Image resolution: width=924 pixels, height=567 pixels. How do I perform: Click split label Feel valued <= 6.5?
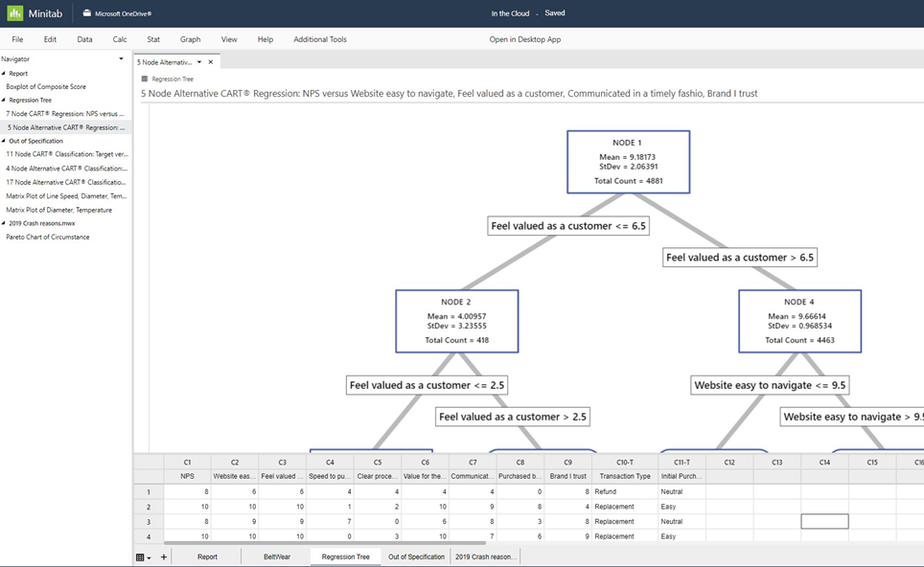pyautogui.click(x=568, y=226)
